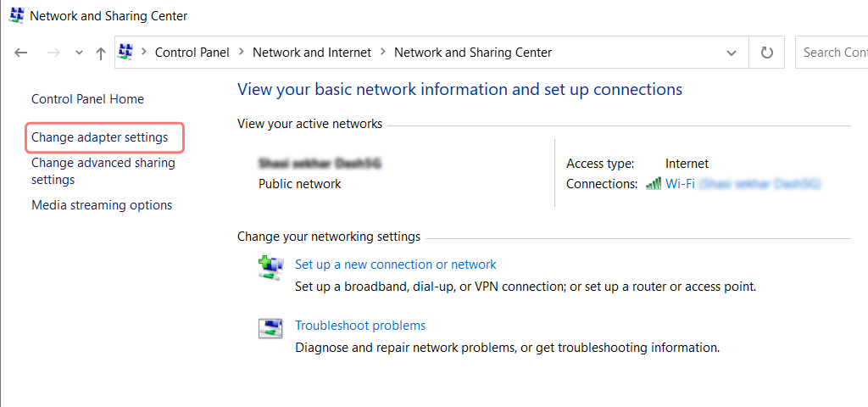Go to Control Panel Home
This screenshot has width=868, height=407.
click(x=87, y=99)
